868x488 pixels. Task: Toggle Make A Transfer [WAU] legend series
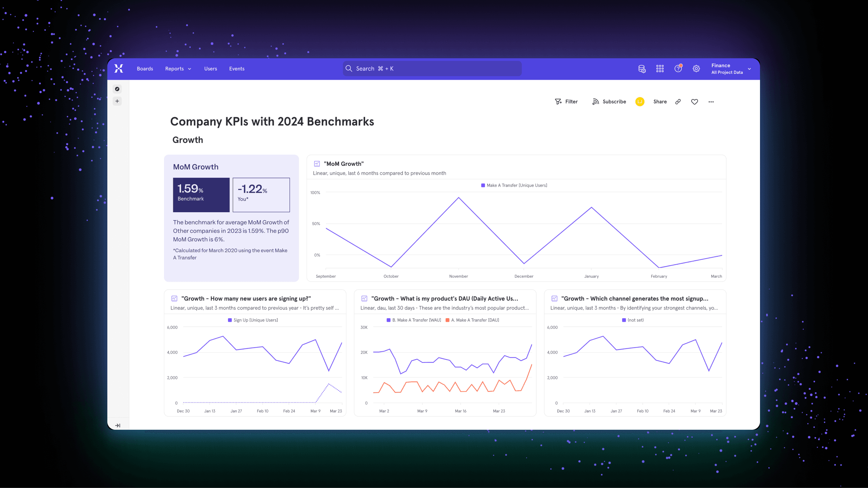click(x=416, y=320)
